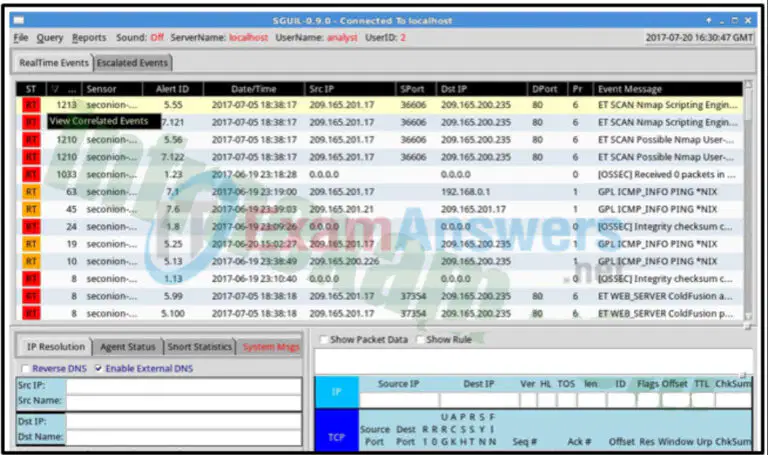Click the window menu icon in title bar
Screen dimensions: 768x455
[19, 21]
